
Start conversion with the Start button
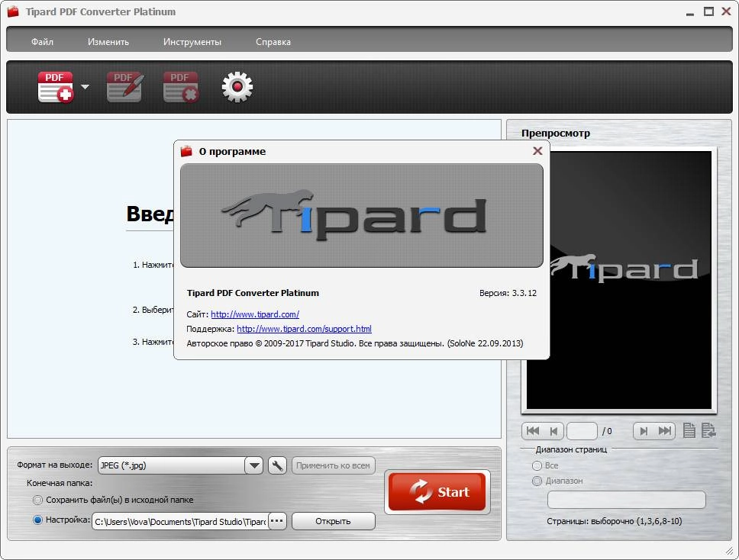[x=437, y=491]
